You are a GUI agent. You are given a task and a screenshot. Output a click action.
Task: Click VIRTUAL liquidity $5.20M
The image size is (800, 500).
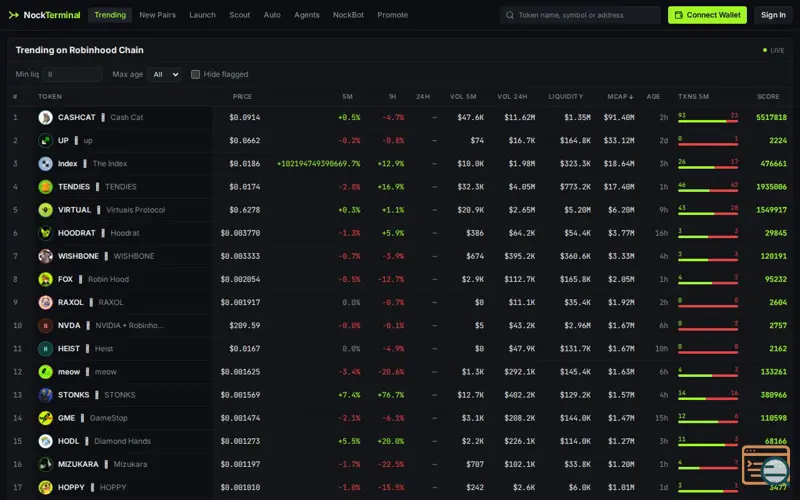tap(577, 210)
